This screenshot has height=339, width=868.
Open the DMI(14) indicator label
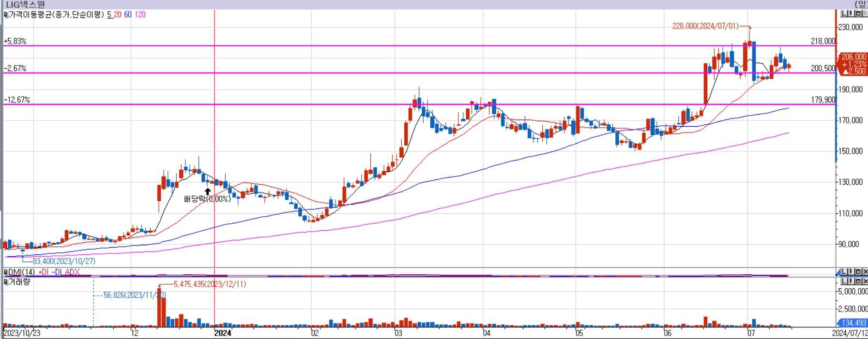[x=21, y=272]
